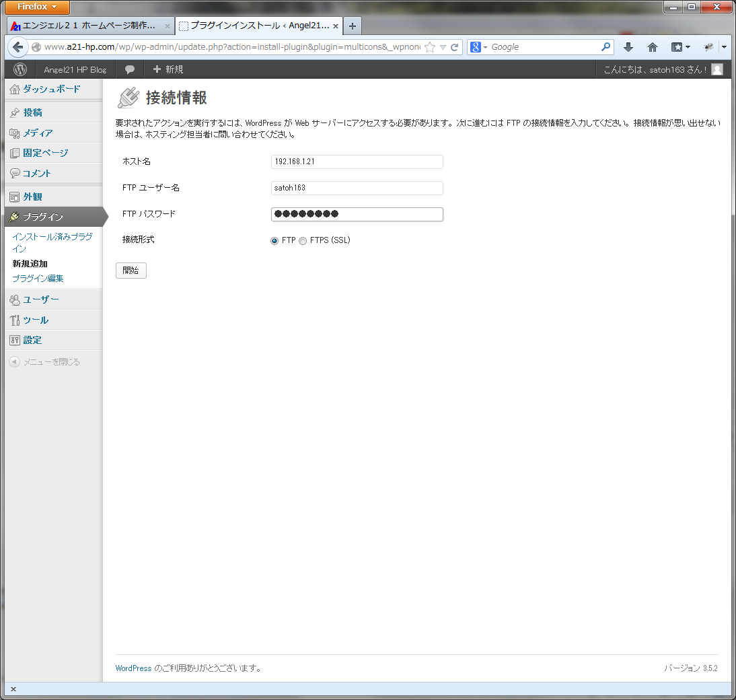Click the add-on toolbar icon near the far right

coord(708,47)
